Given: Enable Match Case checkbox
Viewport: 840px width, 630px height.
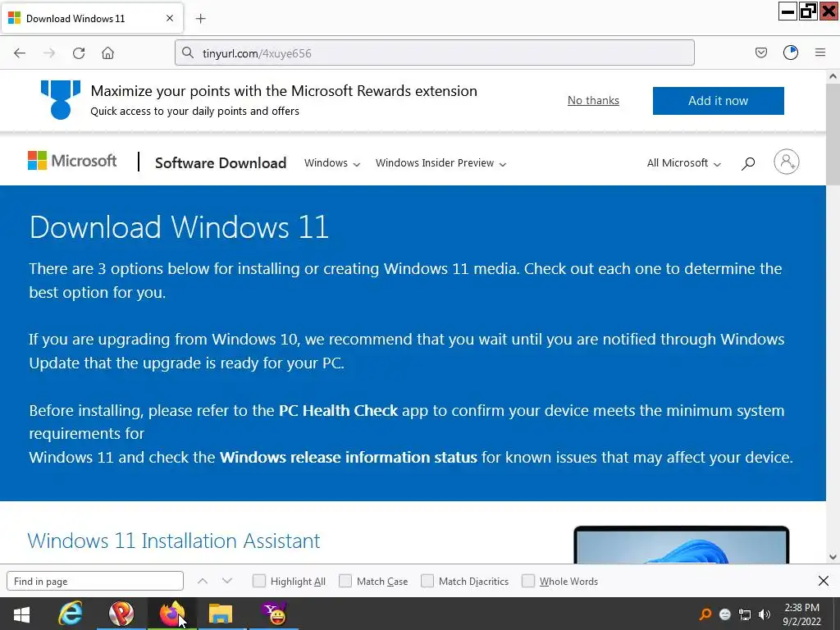Looking at the screenshot, I should [345, 581].
